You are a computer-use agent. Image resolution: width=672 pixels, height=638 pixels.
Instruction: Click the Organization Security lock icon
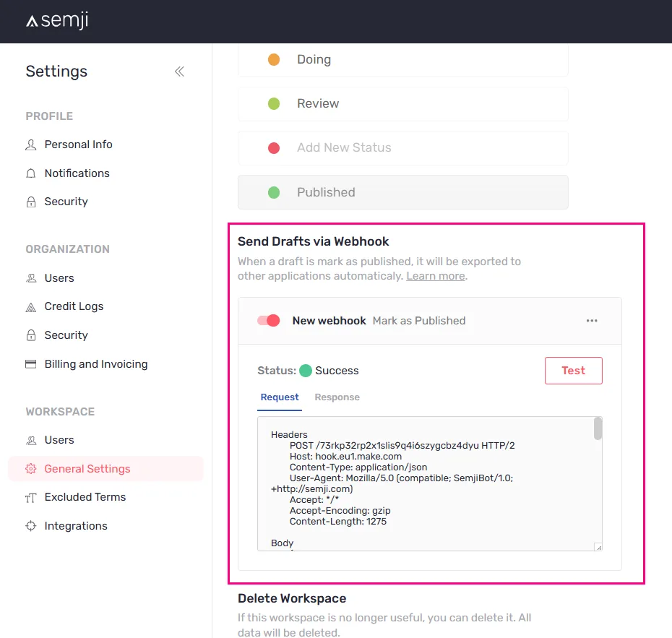[x=31, y=335]
